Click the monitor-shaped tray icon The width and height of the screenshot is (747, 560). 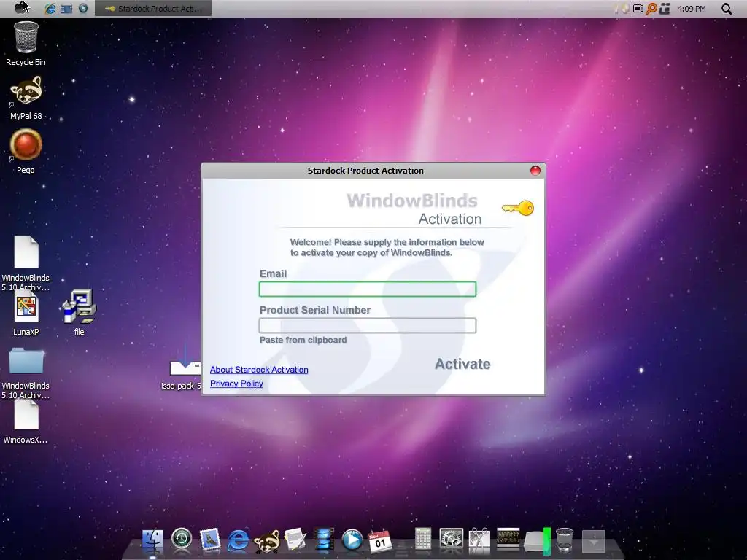(638, 9)
